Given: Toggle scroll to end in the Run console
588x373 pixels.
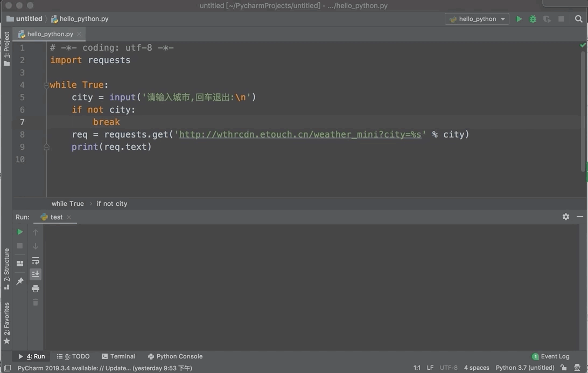Looking at the screenshot, I should 35,274.
